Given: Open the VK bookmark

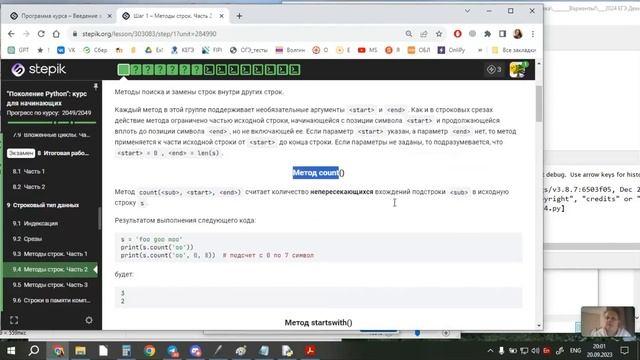Looking at the screenshot, I should click(x=67, y=50).
